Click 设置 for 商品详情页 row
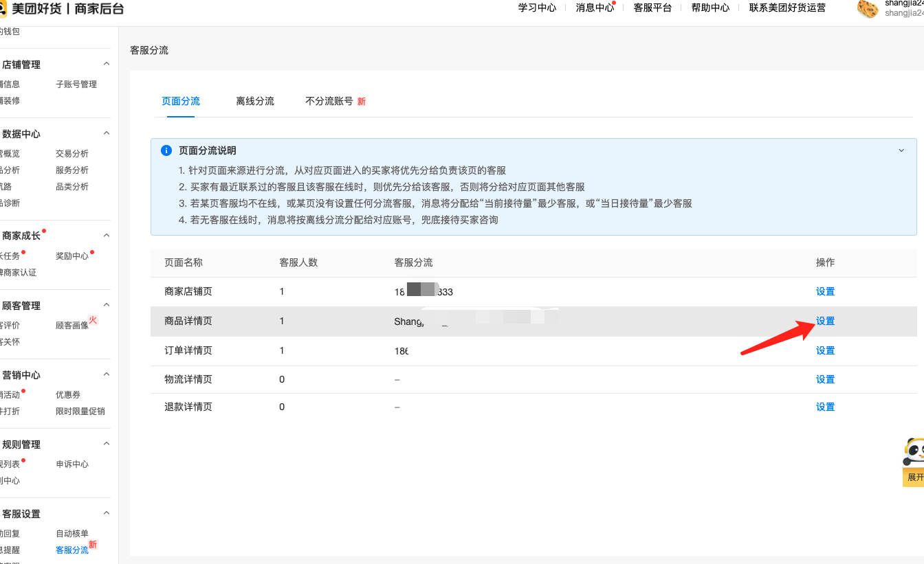This screenshot has height=564, width=924. tap(825, 321)
